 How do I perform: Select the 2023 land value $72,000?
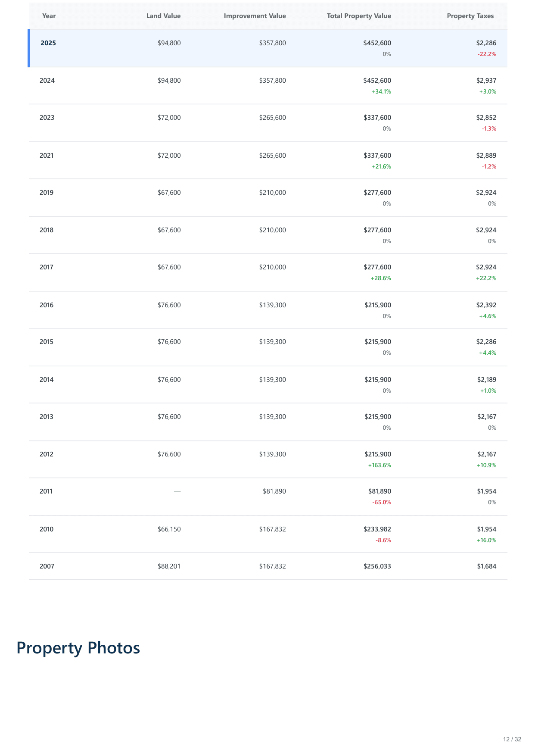tap(169, 118)
